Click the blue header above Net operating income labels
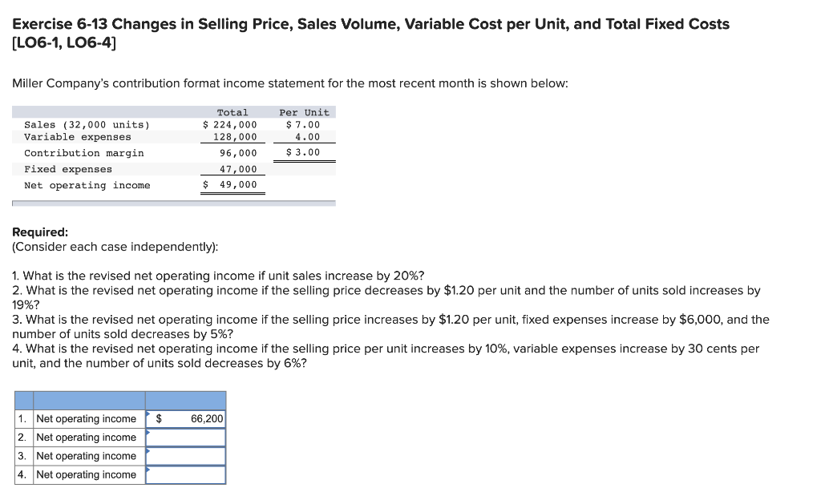821x504 pixels. pos(88,399)
